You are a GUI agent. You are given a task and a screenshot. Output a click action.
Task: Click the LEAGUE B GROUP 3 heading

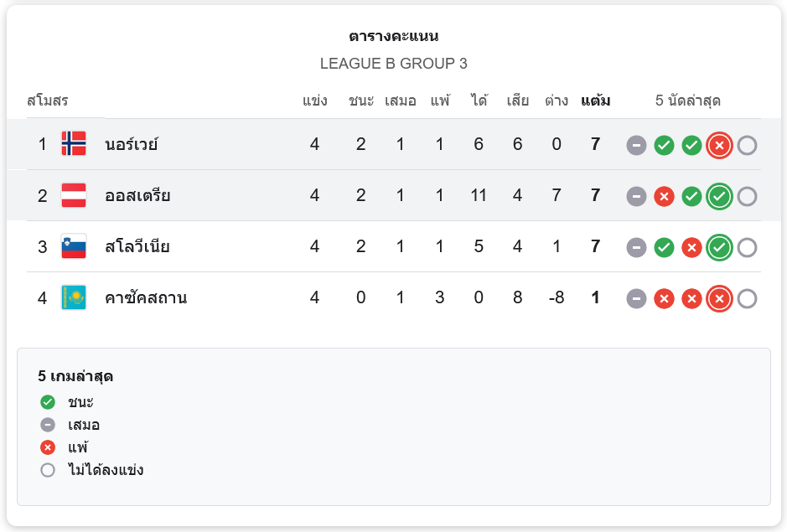click(393, 64)
